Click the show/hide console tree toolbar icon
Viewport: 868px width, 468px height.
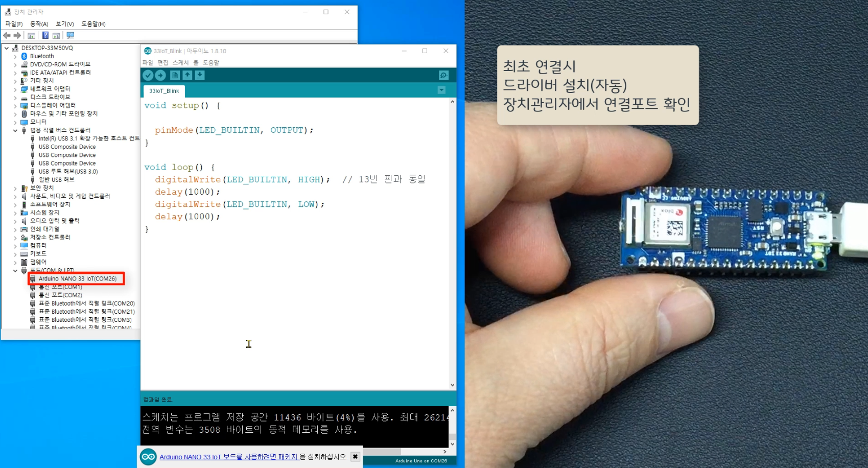coord(32,35)
